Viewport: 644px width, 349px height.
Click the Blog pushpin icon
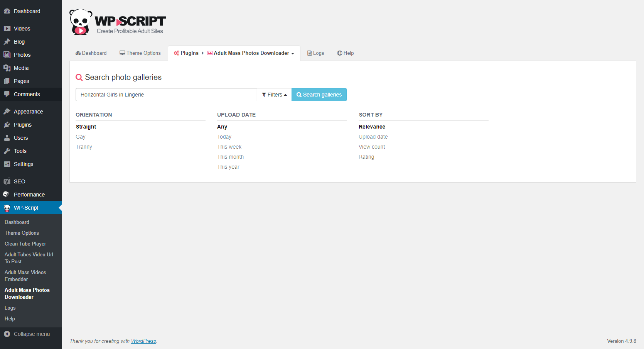pyautogui.click(x=7, y=42)
